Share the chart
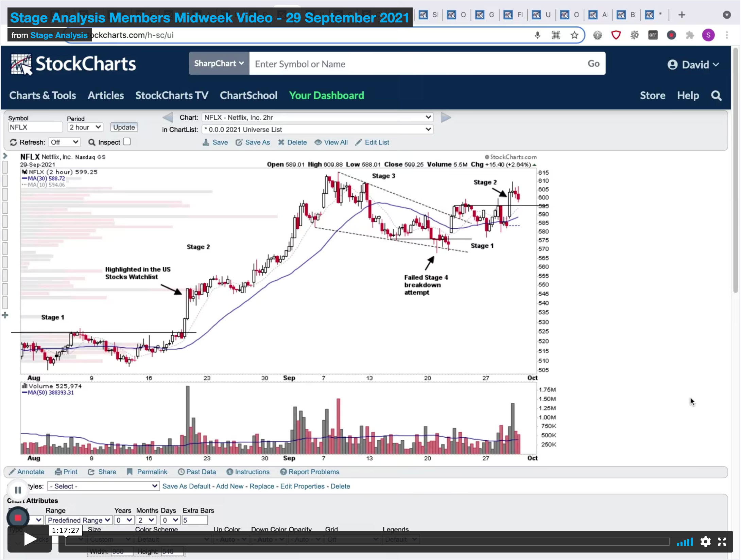Screen dimensions: 741x560 point(102,472)
